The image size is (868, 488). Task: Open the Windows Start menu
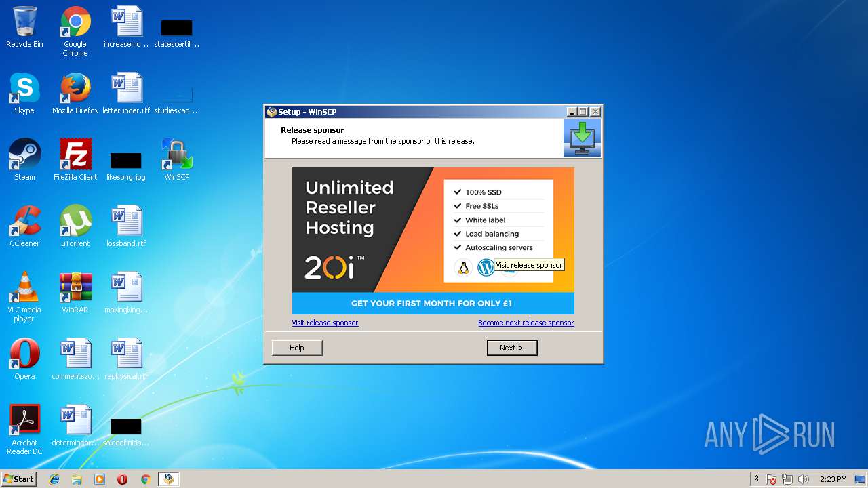(18, 479)
